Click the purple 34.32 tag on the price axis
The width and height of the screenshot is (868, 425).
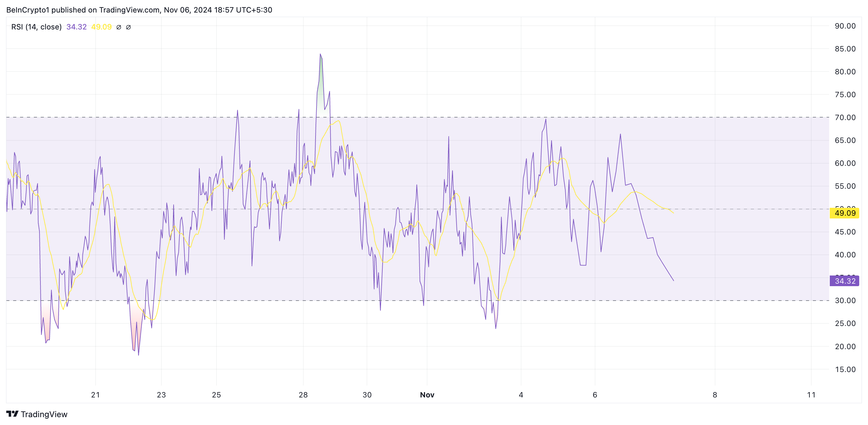point(844,281)
